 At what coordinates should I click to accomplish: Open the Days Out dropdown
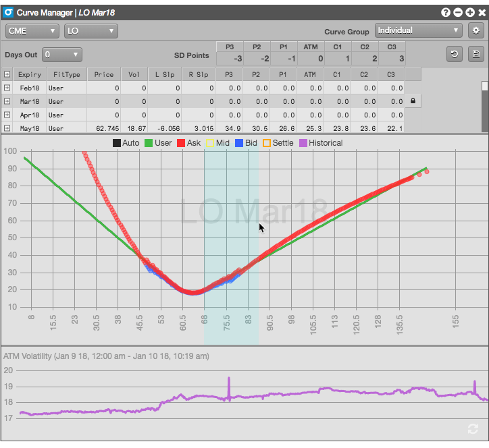point(61,55)
